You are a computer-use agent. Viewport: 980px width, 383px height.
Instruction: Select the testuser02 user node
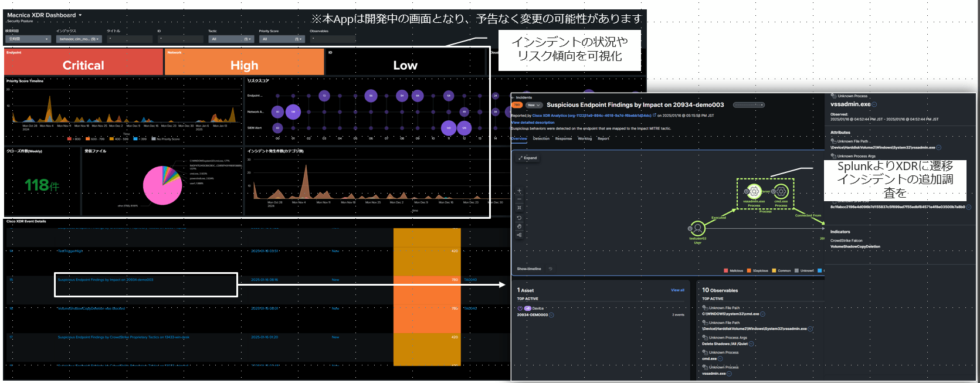697,228
